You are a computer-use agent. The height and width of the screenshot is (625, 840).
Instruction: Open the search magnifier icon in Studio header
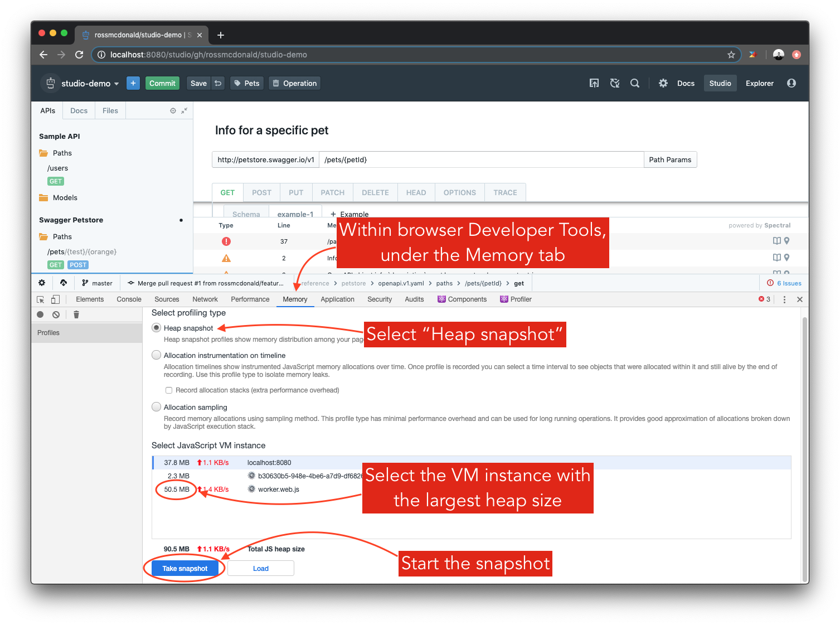(x=635, y=83)
